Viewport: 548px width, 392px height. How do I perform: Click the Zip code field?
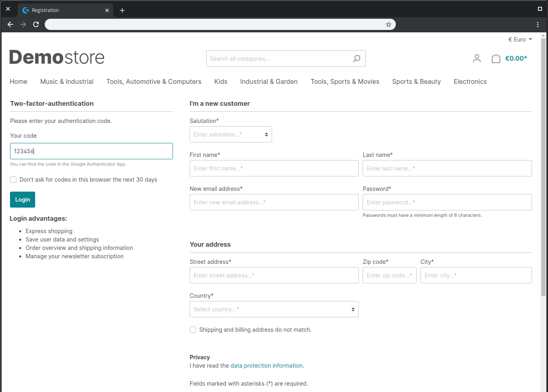(389, 275)
